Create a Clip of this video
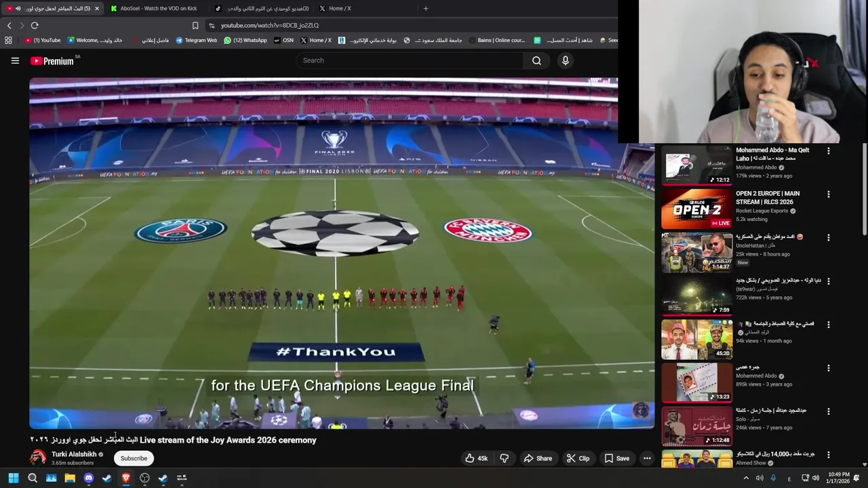This screenshot has width=868, height=488. (578, 458)
